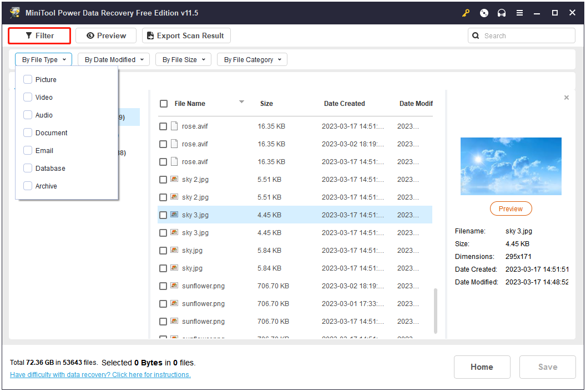586x392 pixels.
Task: Click the MiniTool app logo
Action: 15,13
